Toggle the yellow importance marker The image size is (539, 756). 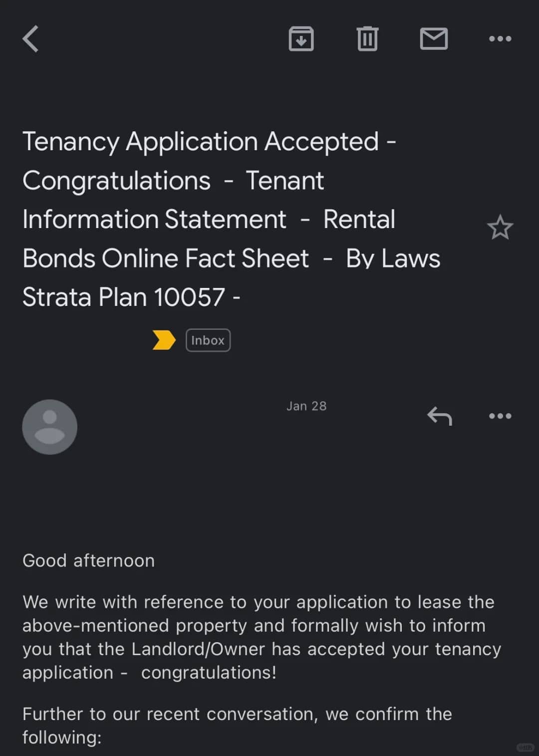[x=164, y=340]
